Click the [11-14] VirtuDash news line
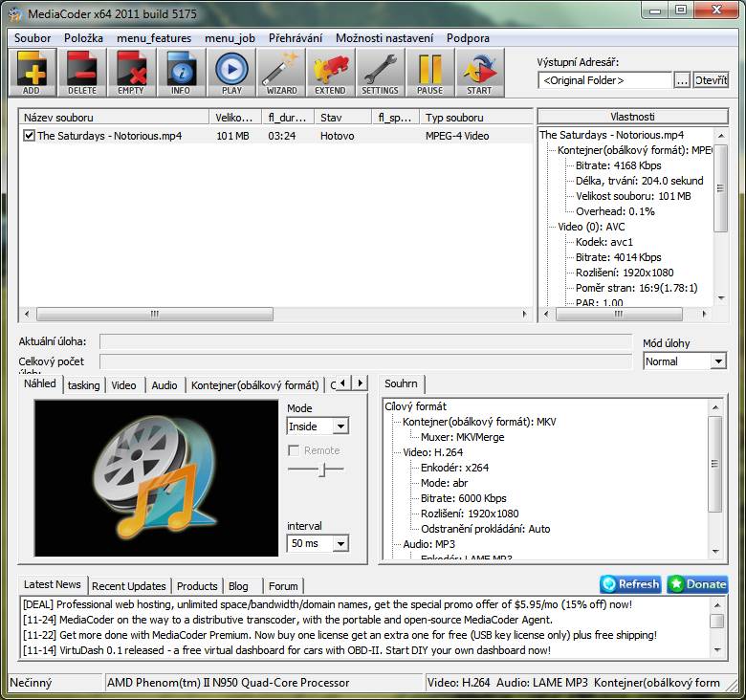746x700 pixels. point(286,650)
